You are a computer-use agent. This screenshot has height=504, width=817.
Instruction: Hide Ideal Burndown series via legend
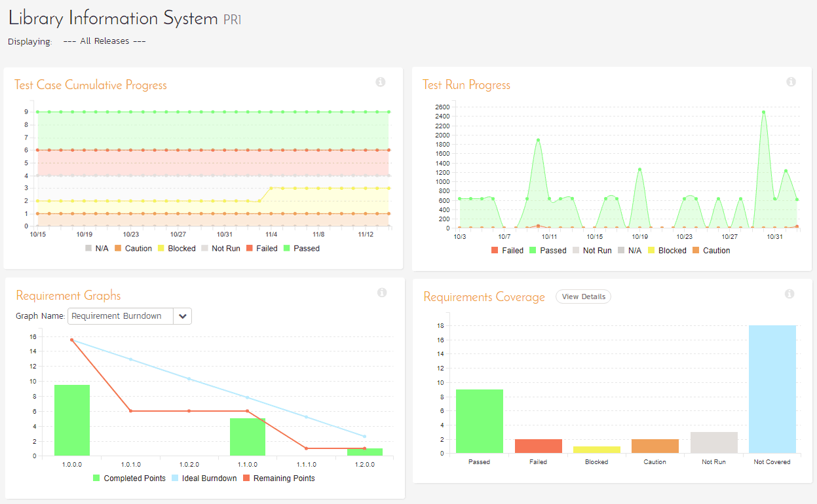(204, 478)
